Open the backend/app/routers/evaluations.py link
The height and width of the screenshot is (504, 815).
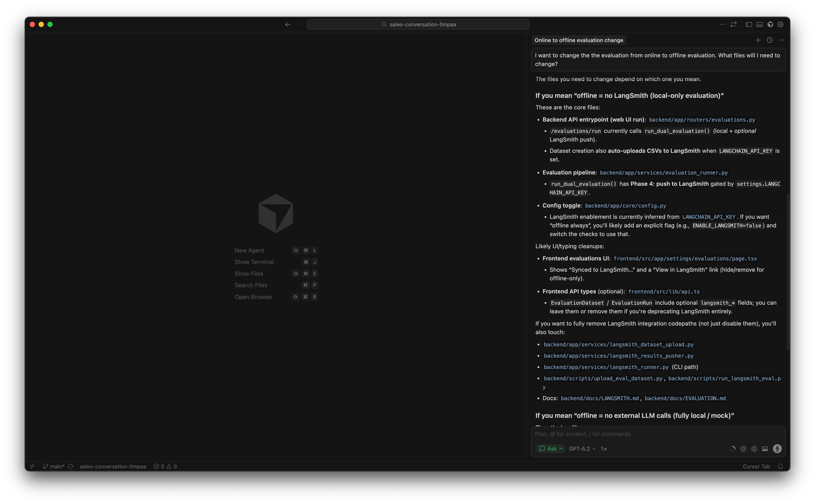[702, 120]
